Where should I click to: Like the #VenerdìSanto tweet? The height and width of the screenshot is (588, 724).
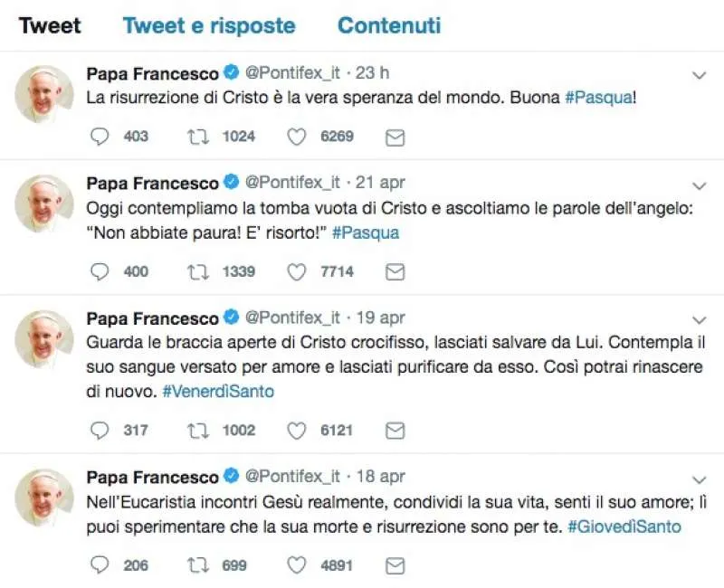296,430
